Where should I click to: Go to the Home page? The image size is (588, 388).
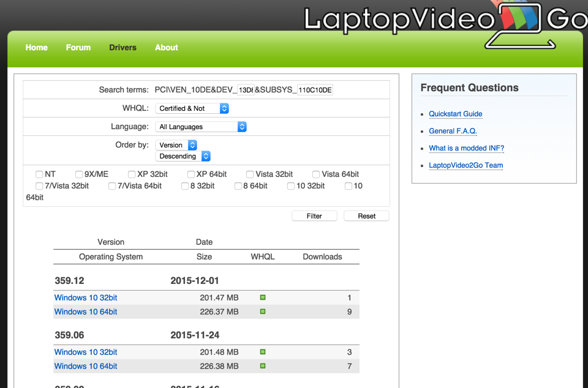36,48
